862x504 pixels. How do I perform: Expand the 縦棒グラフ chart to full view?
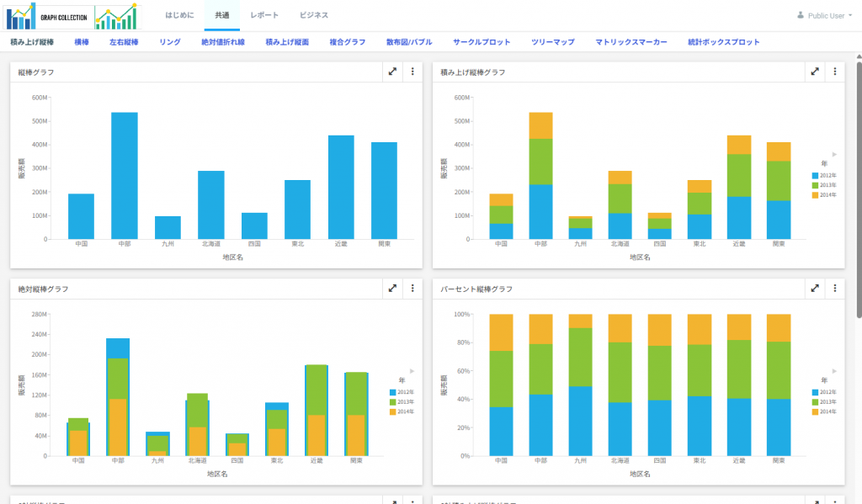[x=392, y=72]
